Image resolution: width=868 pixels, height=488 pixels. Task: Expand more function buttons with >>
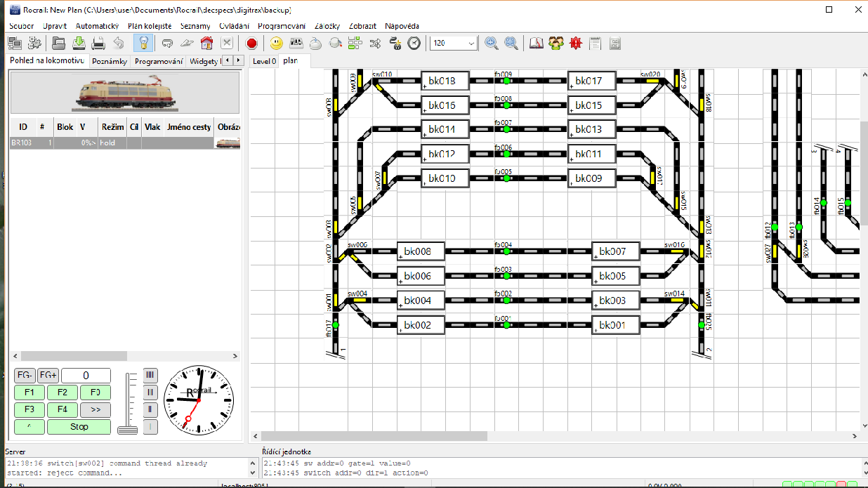coord(95,409)
